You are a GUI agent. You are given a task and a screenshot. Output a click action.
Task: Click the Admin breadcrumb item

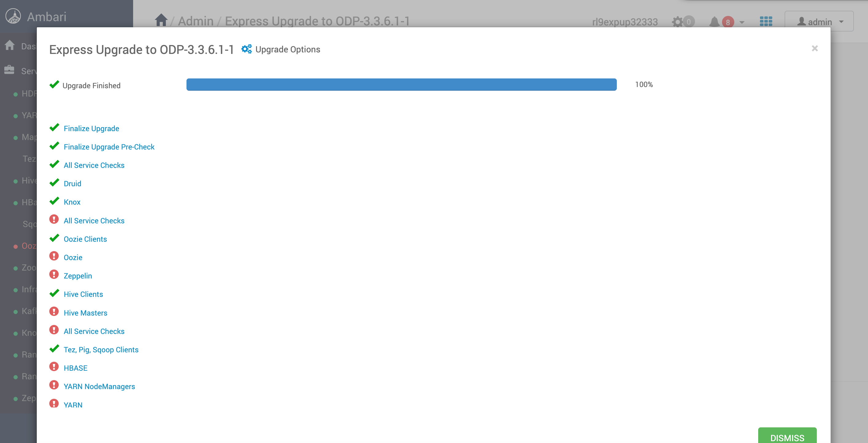click(x=195, y=21)
